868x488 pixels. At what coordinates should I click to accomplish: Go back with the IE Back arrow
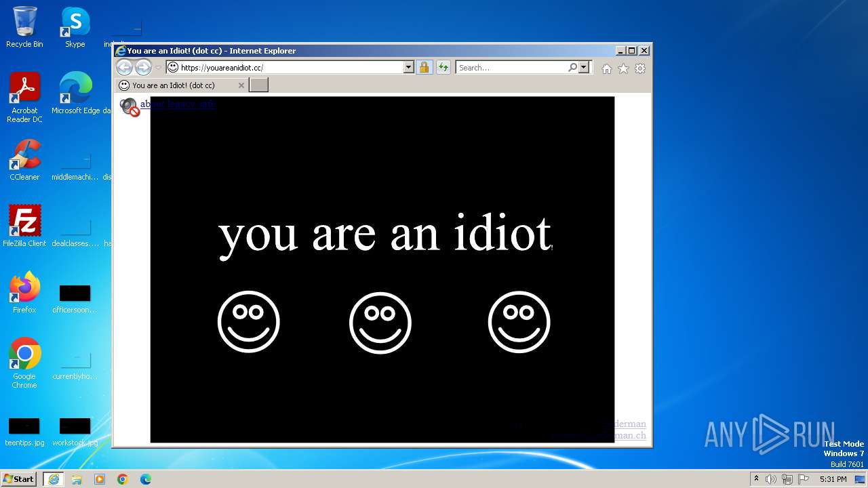124,67
